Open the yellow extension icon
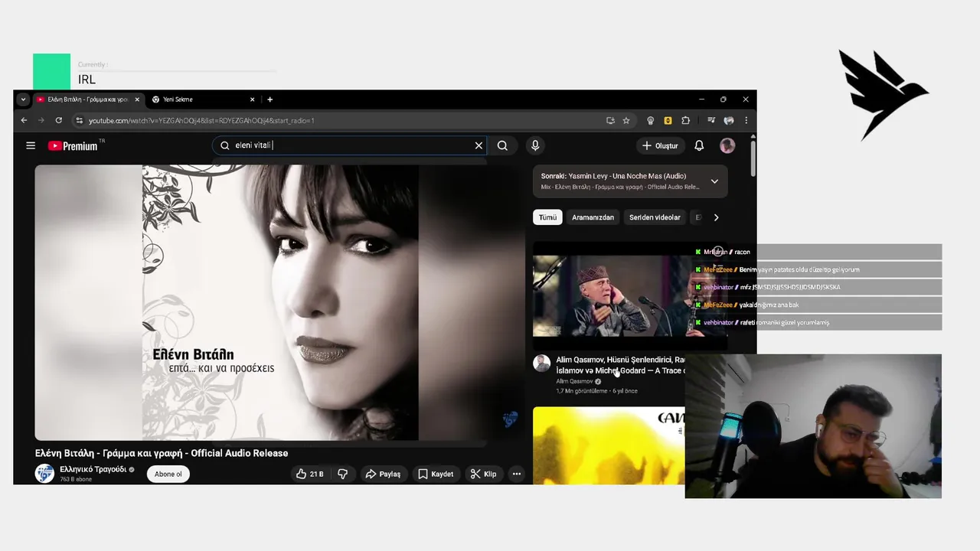The width and height of the screenshot is (980, 551). point(668,120)
